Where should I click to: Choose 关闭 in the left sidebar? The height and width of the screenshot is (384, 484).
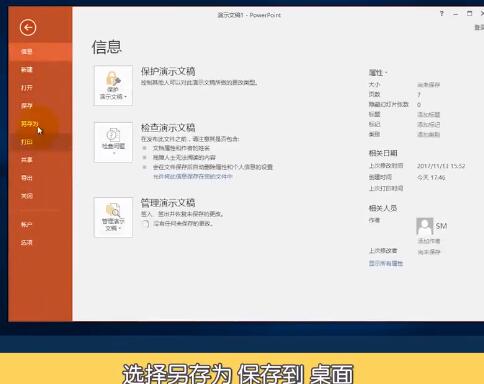40,196
